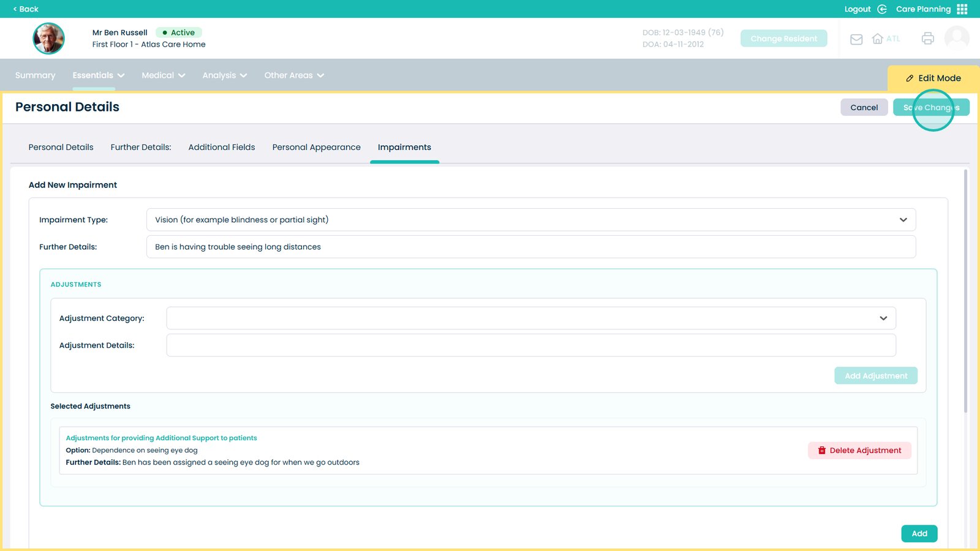Click the Edit Mode pencil icon
This screenshot has height=551, width=980.
(910, 78)
